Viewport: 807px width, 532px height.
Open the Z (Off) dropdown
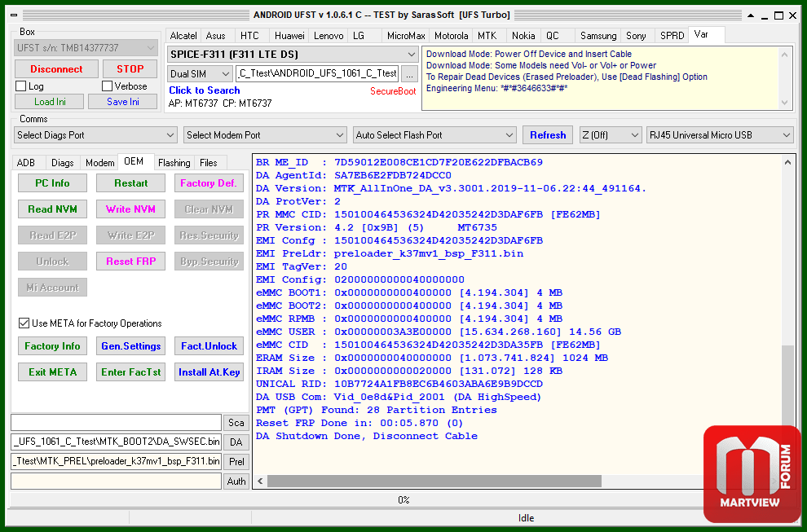tap(611, 134)
